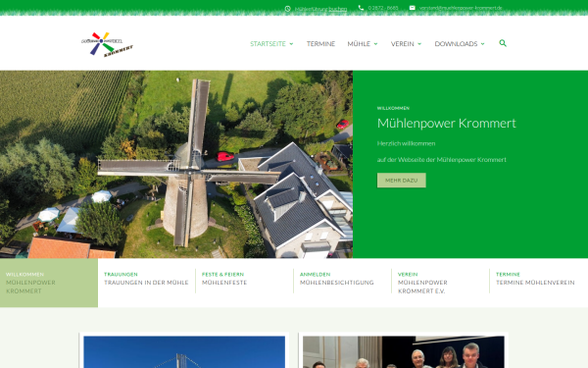Open the blue sky windmill article thumbnail
This screenshot has height=368, width=588.
coord(184,352)
